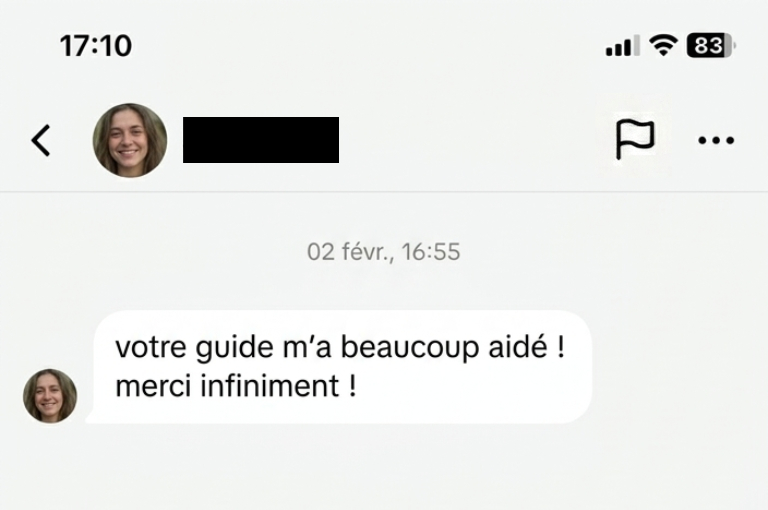Tap the small sender avatar beside message

50,396
